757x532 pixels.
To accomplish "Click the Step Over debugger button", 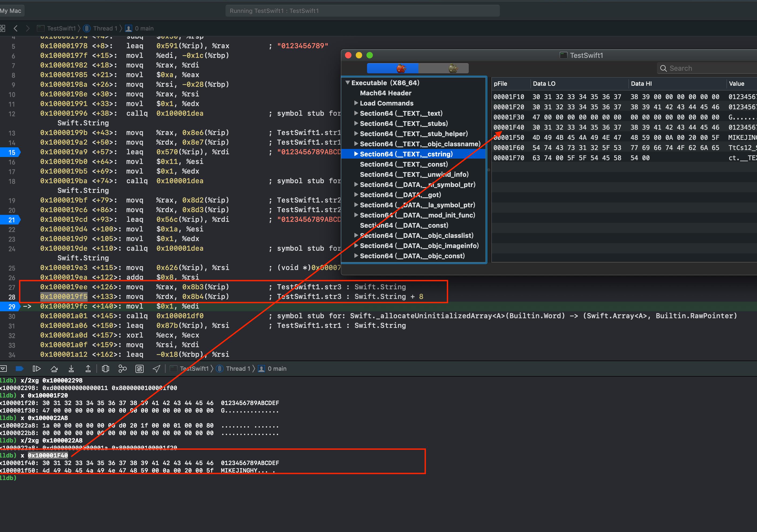I will pos(54,369).
